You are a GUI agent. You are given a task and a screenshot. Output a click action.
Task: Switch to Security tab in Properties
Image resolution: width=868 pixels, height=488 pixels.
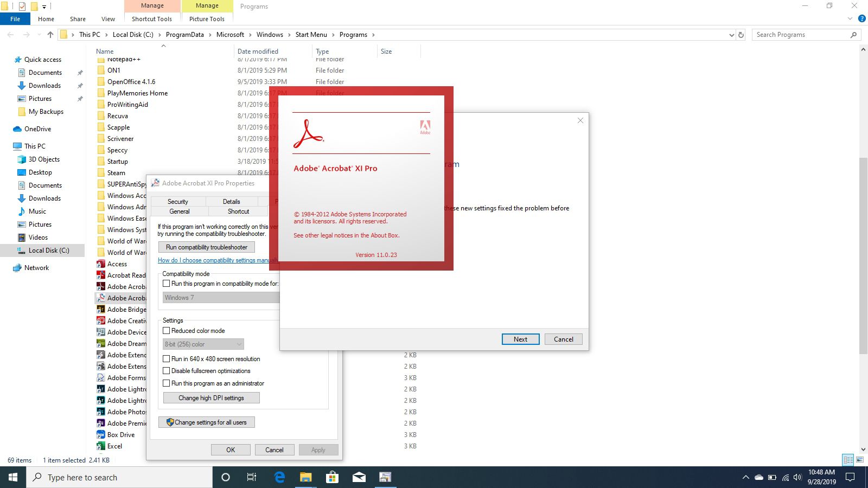(178, 201)
